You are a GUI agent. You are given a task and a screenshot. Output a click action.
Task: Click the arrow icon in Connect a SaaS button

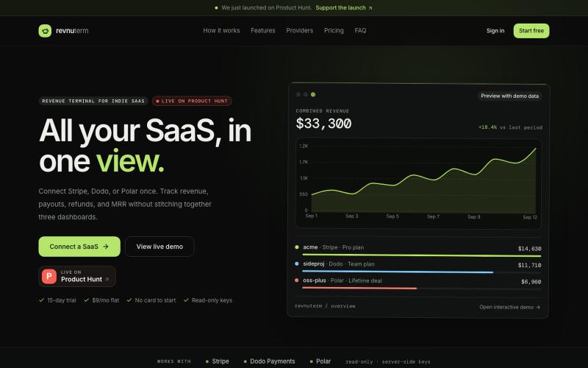point(106,247)
